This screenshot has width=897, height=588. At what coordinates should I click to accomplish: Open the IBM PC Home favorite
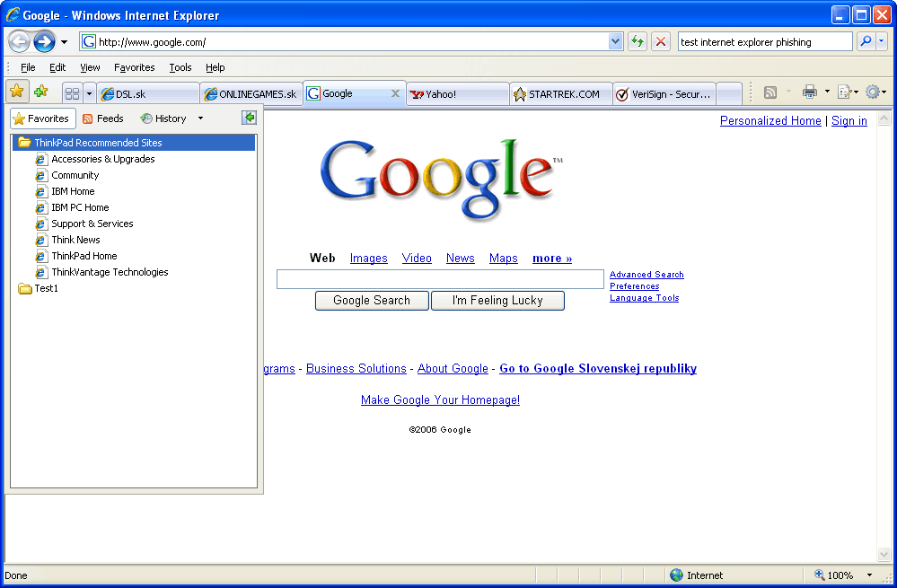(73, 207)
